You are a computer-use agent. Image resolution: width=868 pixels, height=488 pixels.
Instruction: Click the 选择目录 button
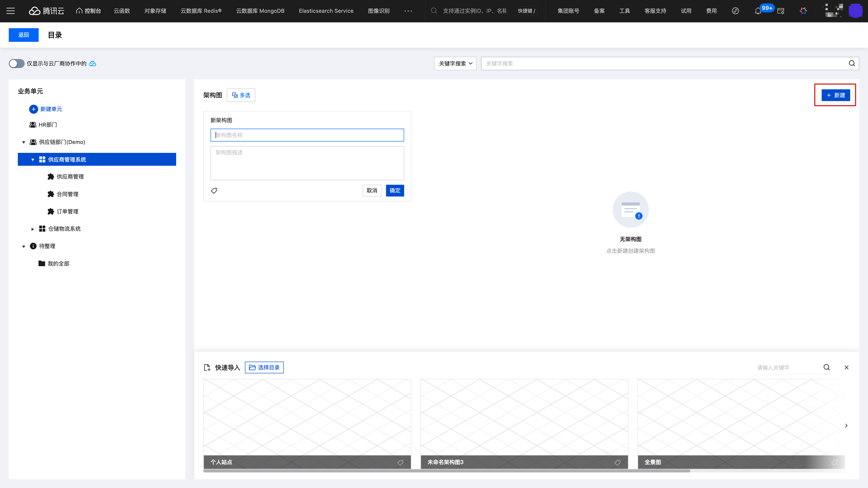(264, 367)
